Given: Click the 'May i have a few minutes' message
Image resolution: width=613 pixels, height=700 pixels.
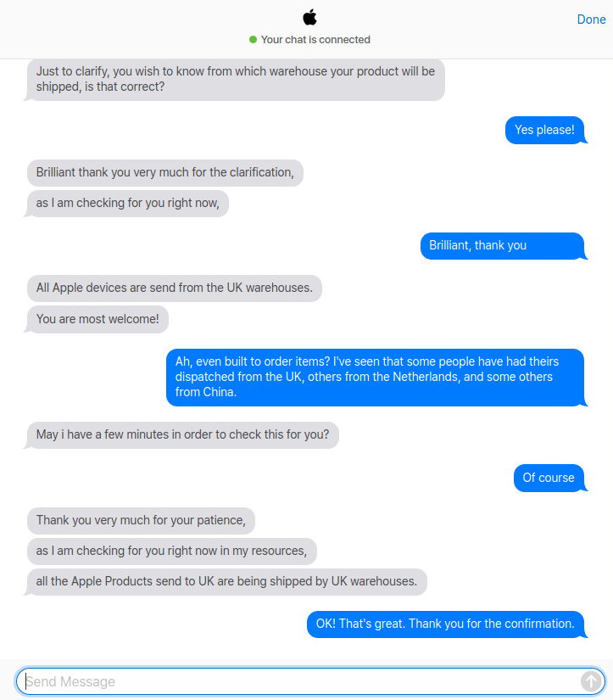Looking at the screenshot, I should coord(183,434).
